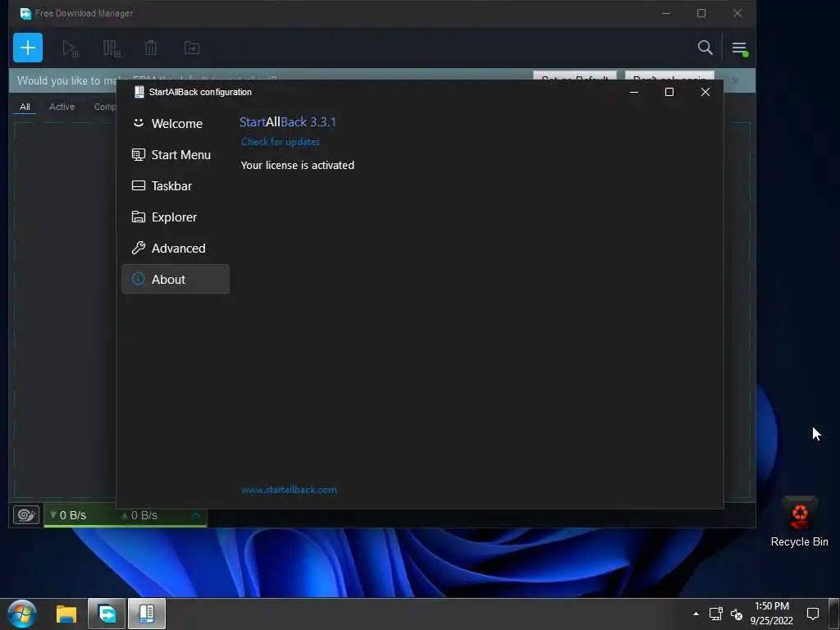This screenshot has height=630, width=840.
Task: Open the taskbar clock and date
Action: [x=771, y=614]
